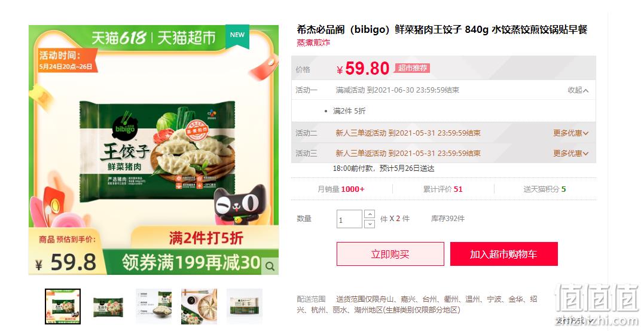Collapse promotions with the 收起 arrow

coord(578,90)
